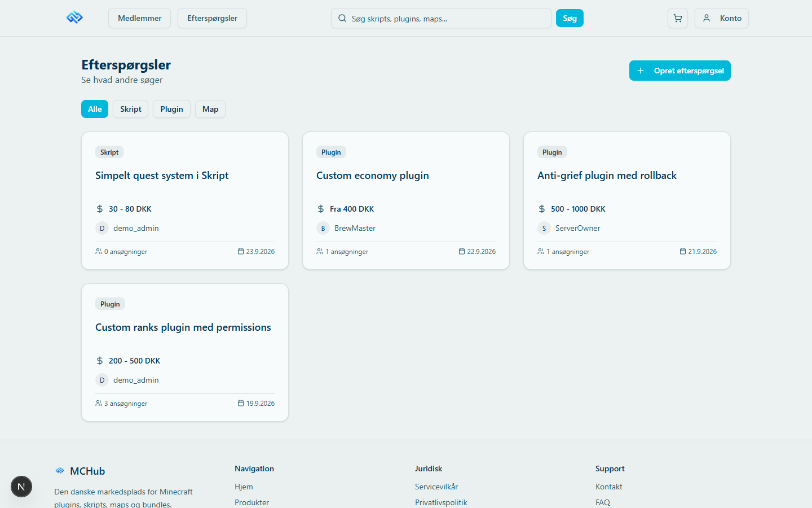The image size is (812, 508).
Task: Click the dollar icon beside Fra 400 DKK
Action: pos(321,209)
